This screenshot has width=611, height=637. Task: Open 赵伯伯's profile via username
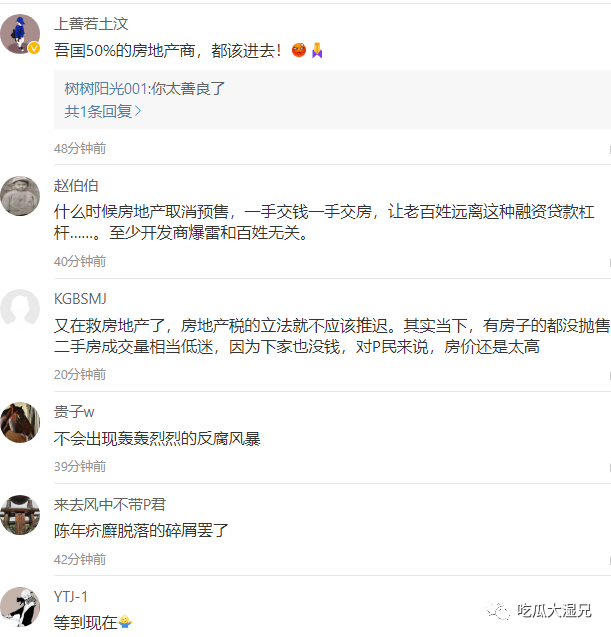point(76,185)
